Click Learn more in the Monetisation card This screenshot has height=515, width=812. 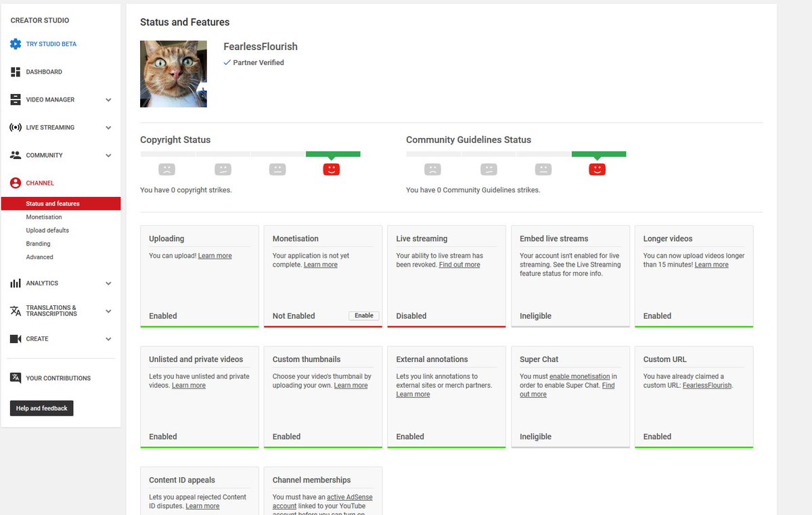coord(321,265)
